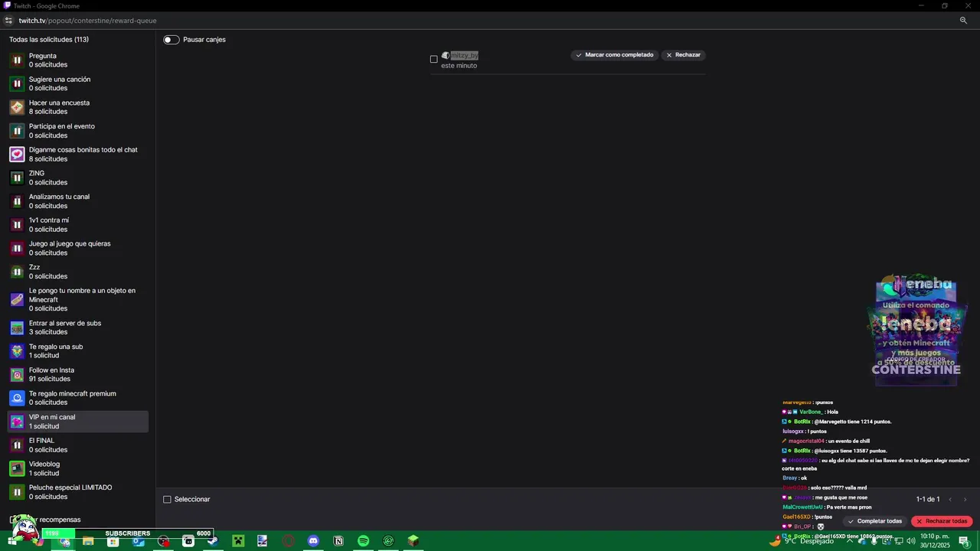
Task: Click the site settings icon in address bar
Action: click(x=8, y=21)
